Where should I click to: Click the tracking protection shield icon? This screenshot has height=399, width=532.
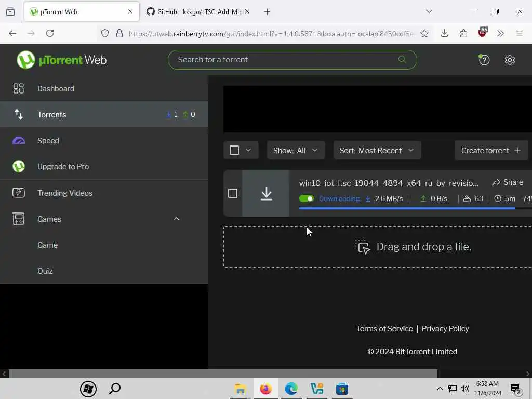tap(105, 33)
